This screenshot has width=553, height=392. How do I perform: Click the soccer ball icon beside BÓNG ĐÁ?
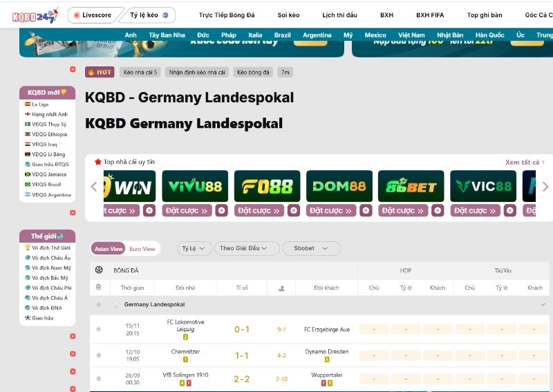99,270
